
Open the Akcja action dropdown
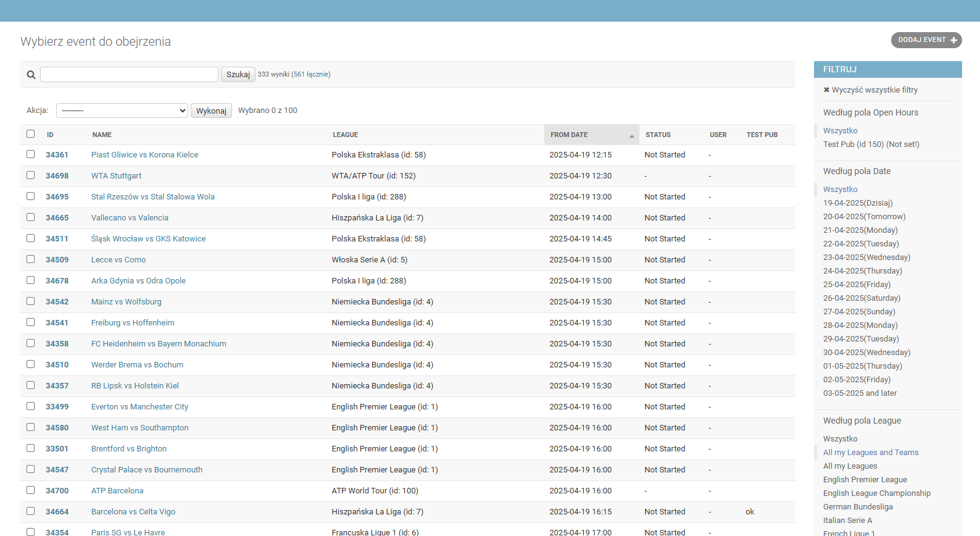(x=122, y=111)
